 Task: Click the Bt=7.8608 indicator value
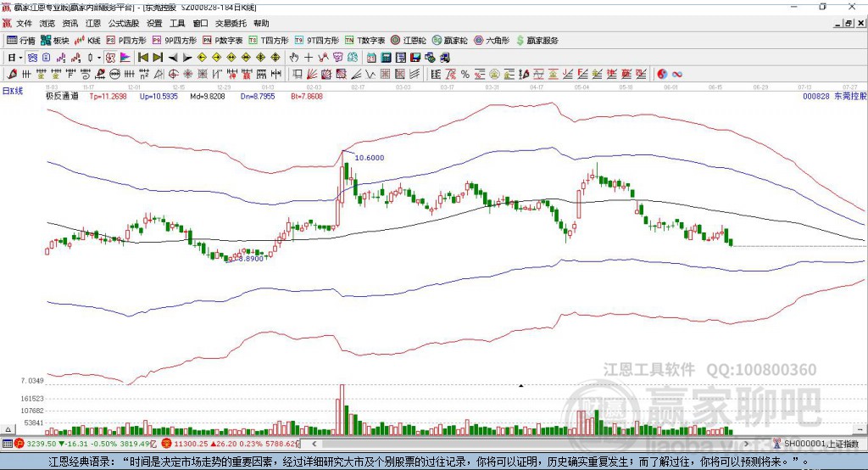(307, 96)
